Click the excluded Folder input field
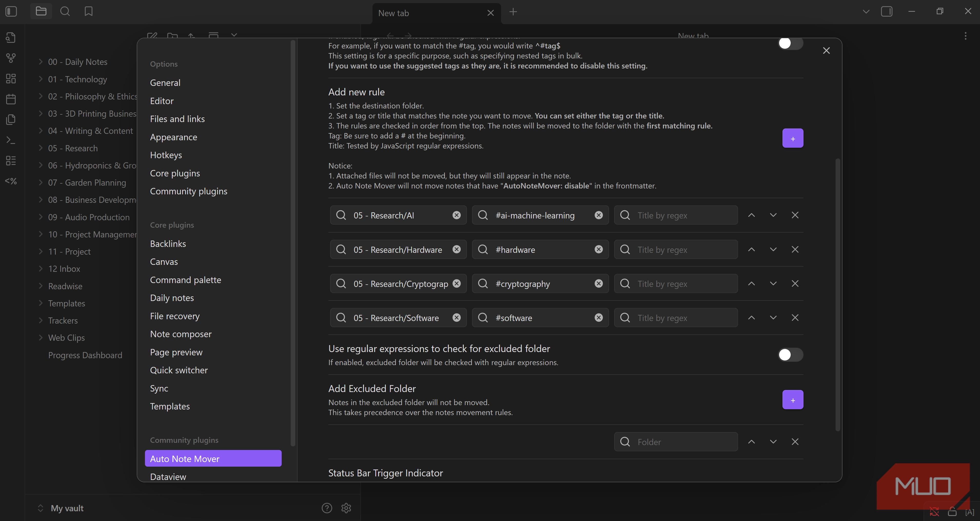Viewport: 980px width, 521px height. pos(676,442)
